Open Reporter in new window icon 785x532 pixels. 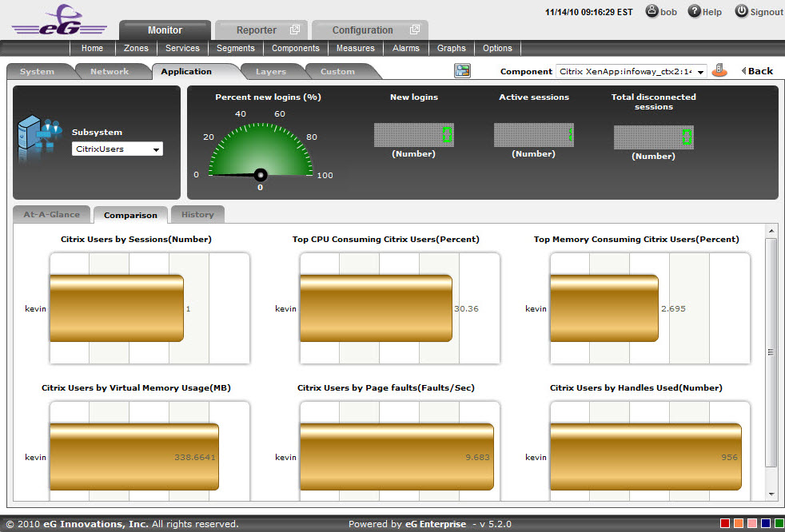click(295, 30)
